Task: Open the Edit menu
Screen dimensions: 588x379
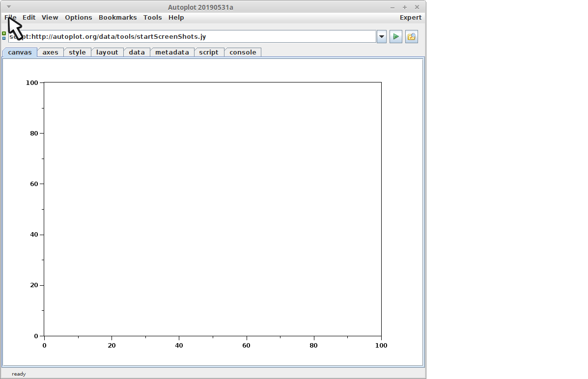Action: click(x=29, y=18)
